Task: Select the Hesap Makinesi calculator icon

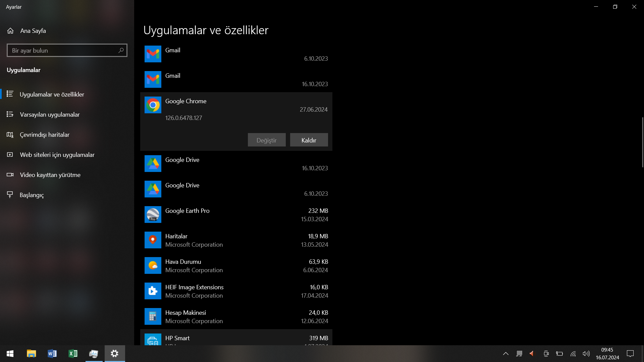Action: (x=153, y=316)
